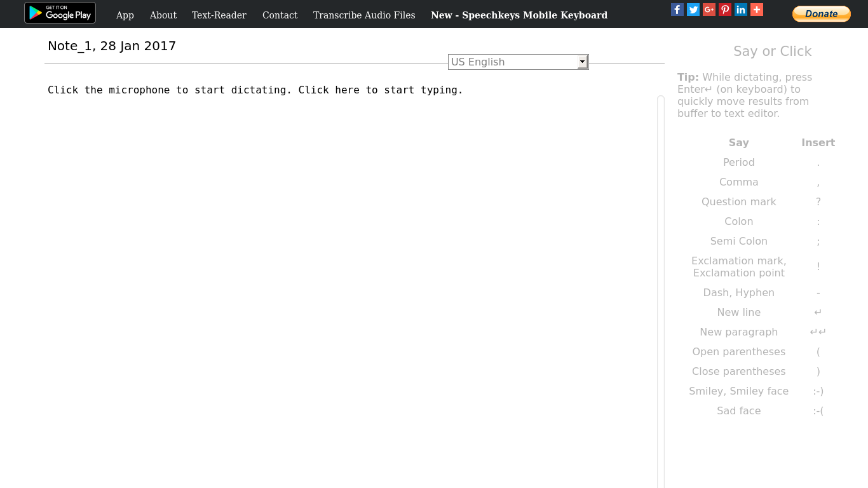Click the Get it on Google Play badge

pyautogui.click(x=60, y=13)
